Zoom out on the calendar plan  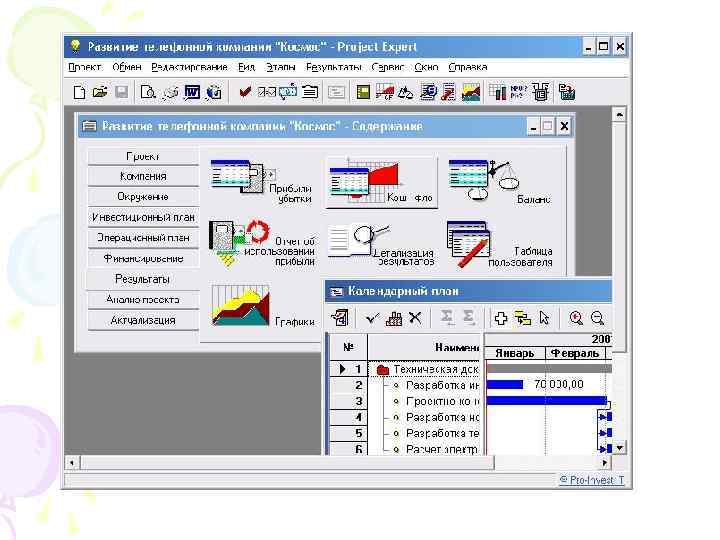tap(597, 318)
